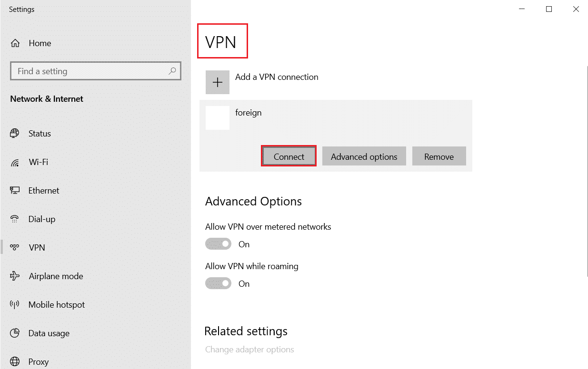This screenshot has width=588, height=369.
Task: Open Change adapter options link
Action: [249, 349]
